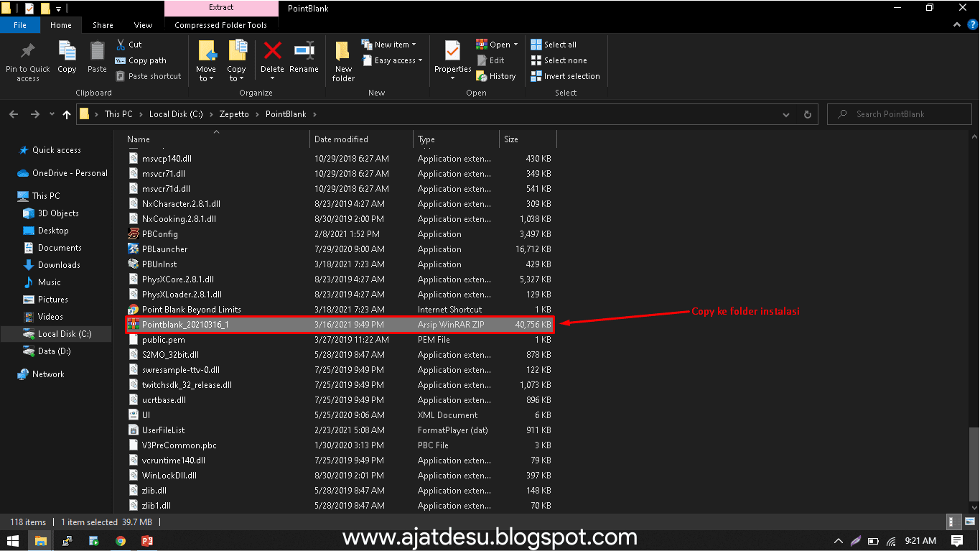The image size is (980, 551).
Task: Go up one folder level
Action: [67, 114]
